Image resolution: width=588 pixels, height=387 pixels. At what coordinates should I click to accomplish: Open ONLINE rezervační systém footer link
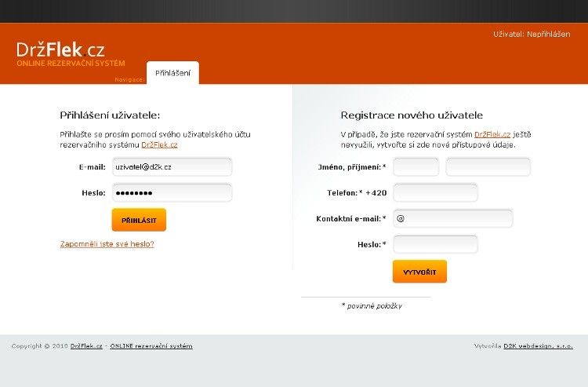pyautogui.click(x=151, y=346)
